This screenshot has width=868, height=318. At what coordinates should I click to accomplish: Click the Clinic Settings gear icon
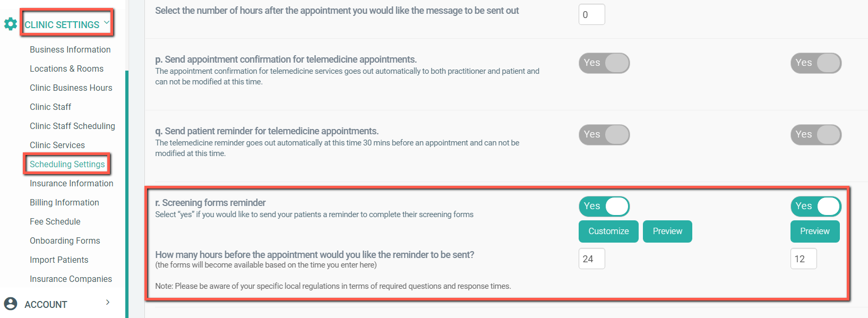tap(11, 24)
